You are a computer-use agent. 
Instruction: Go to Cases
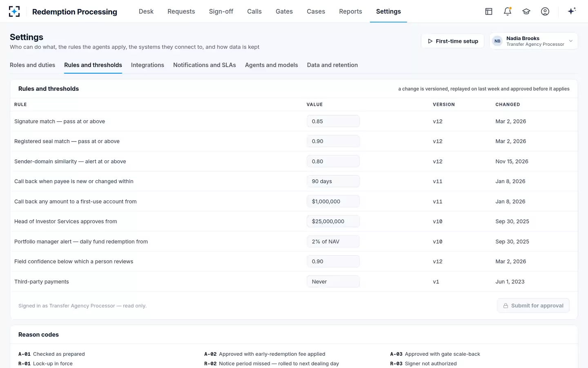316,11
